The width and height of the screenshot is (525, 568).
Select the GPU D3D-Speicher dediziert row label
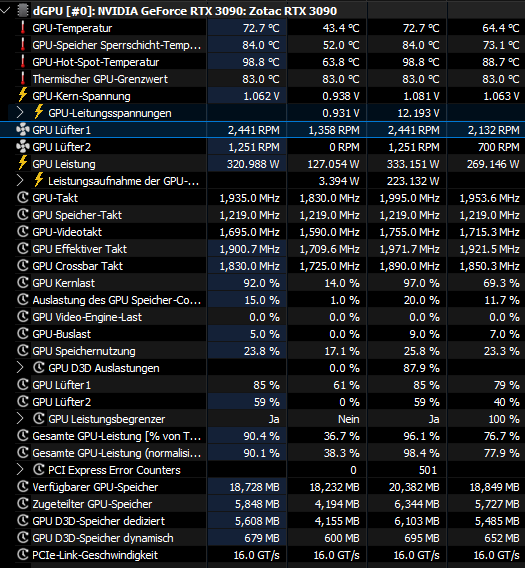click(98, 521)
